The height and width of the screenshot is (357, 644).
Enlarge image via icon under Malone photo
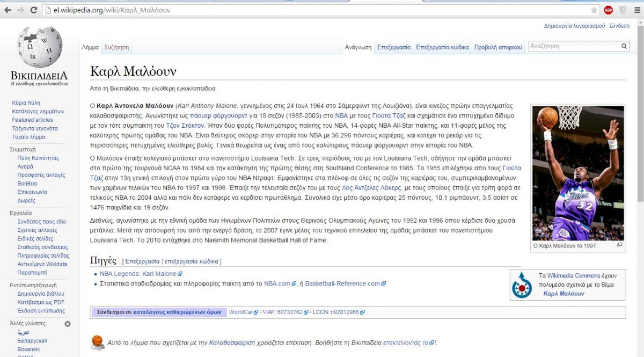pyautogui.click(x=619, y=245)
